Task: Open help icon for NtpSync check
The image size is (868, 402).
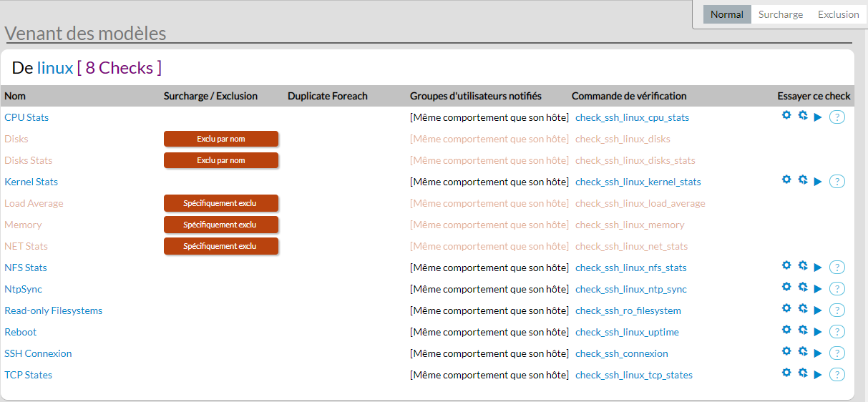Action: [837, 289]
